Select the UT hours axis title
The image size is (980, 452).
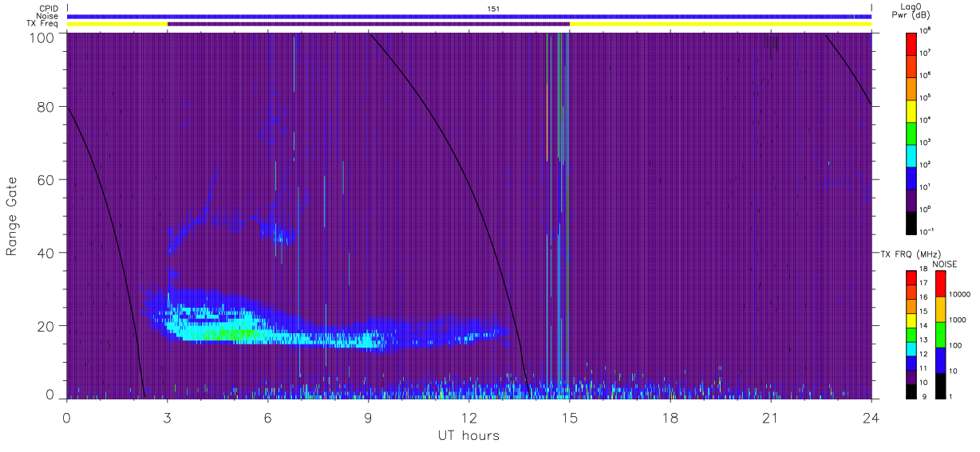click(x=468, y=435)
